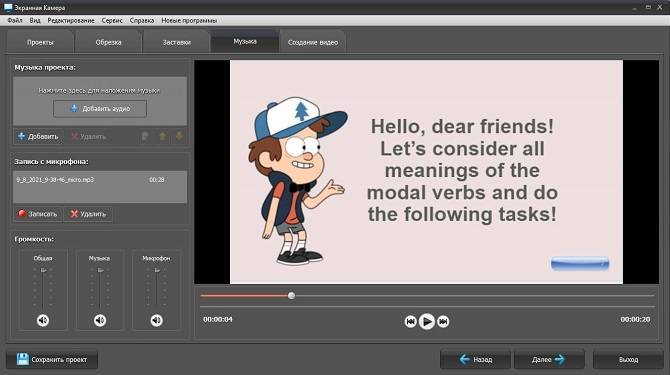Delete the microphone recording with Удалить
670x375 pixels.
pyautogui.click(x=88, y=214)
